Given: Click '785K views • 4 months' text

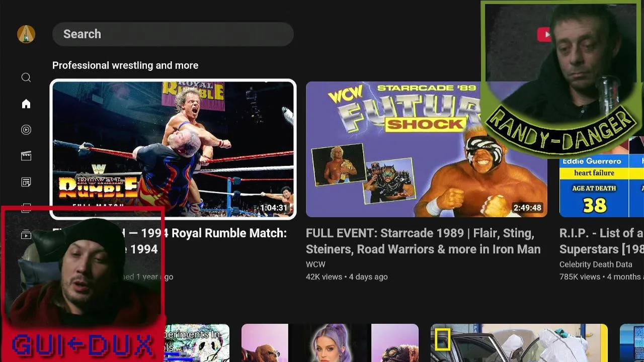Looking at the screenshot, I should [x=601, y=277].
